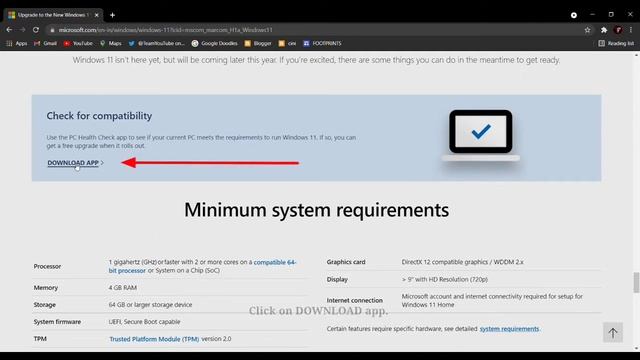Open a new tab with the plus button
Screen dimensions: 640x360
(x=112, y=15)
